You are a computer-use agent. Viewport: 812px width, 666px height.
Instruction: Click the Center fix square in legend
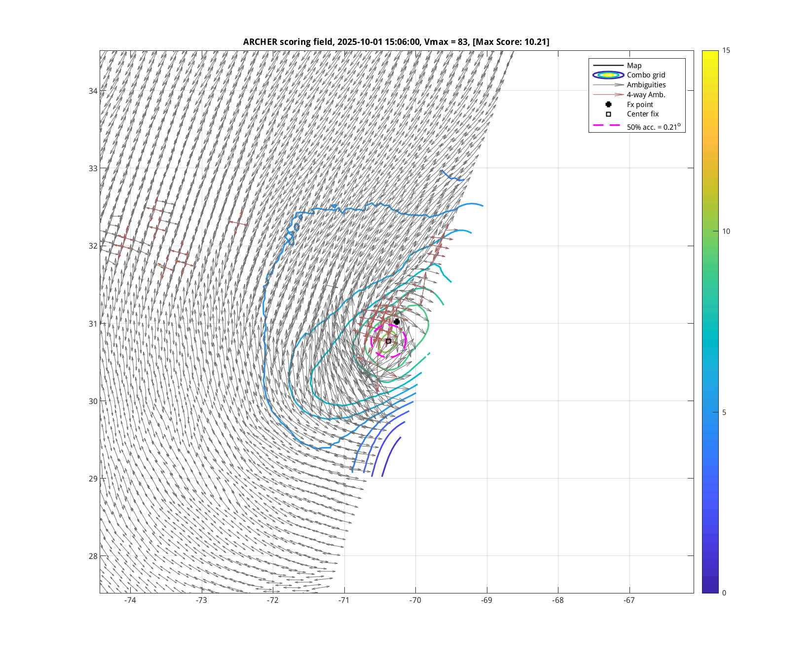(608, 114)
